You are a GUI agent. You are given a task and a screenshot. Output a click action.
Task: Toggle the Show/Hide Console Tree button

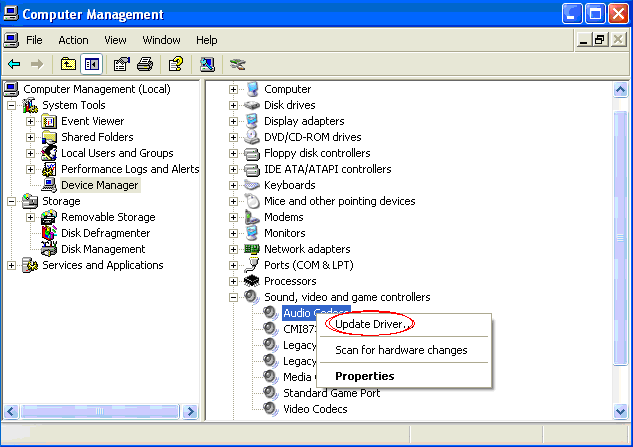[91, 64]
